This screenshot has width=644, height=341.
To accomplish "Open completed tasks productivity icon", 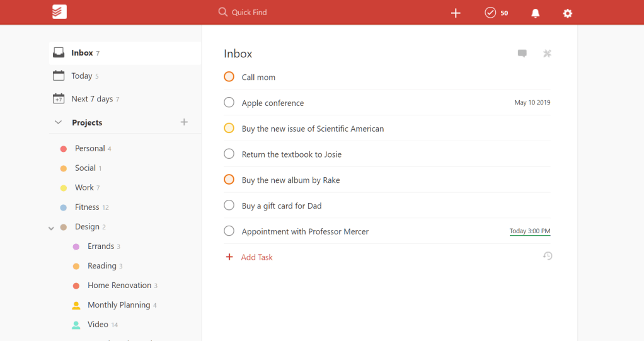I will point(491,13).
